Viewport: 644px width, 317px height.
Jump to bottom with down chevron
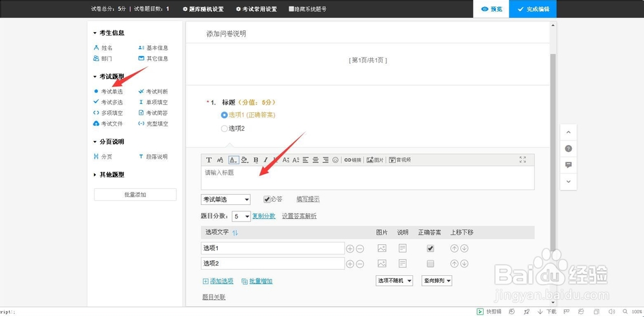pyautogui.click(x=569, y=181)
